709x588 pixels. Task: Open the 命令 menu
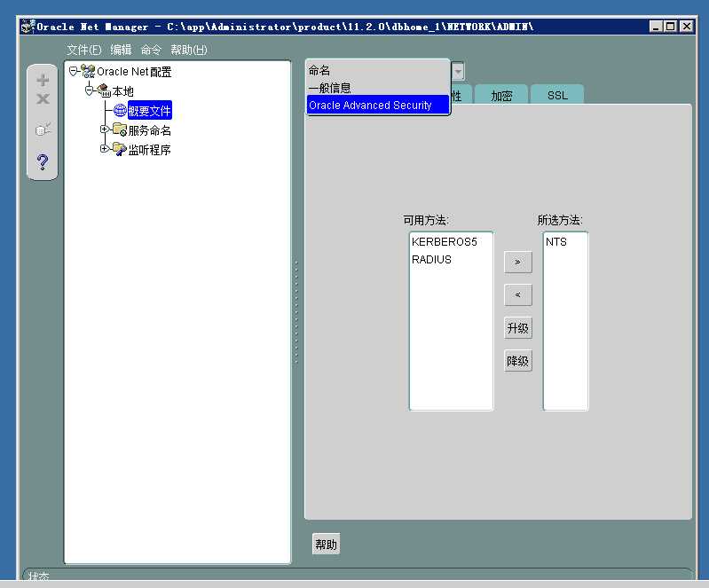click(151, 50)
